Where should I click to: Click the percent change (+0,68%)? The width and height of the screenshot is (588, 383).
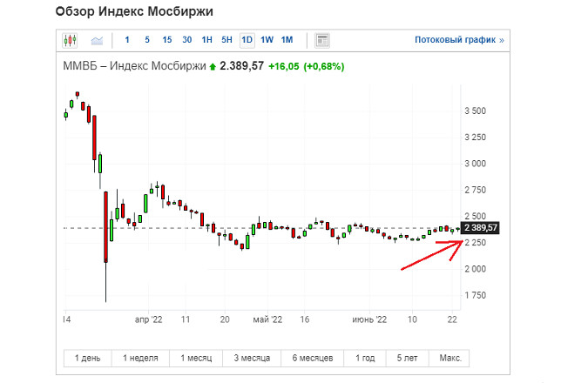(324, 66)
